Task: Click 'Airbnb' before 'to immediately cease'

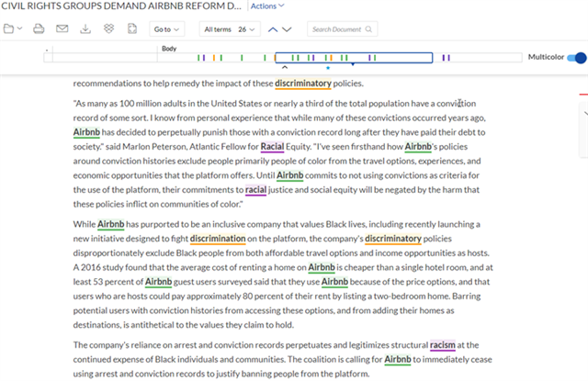Action: click(398, 359)
